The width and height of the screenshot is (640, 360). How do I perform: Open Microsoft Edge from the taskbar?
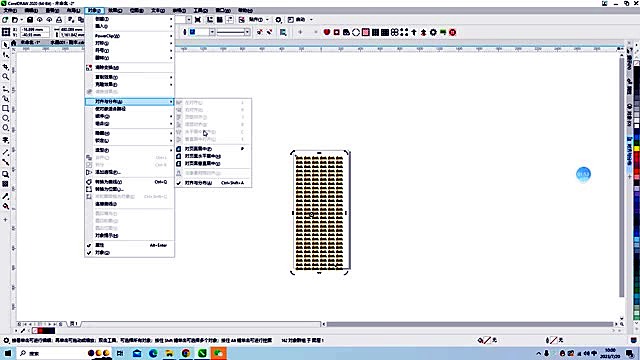tap(153, 353)
